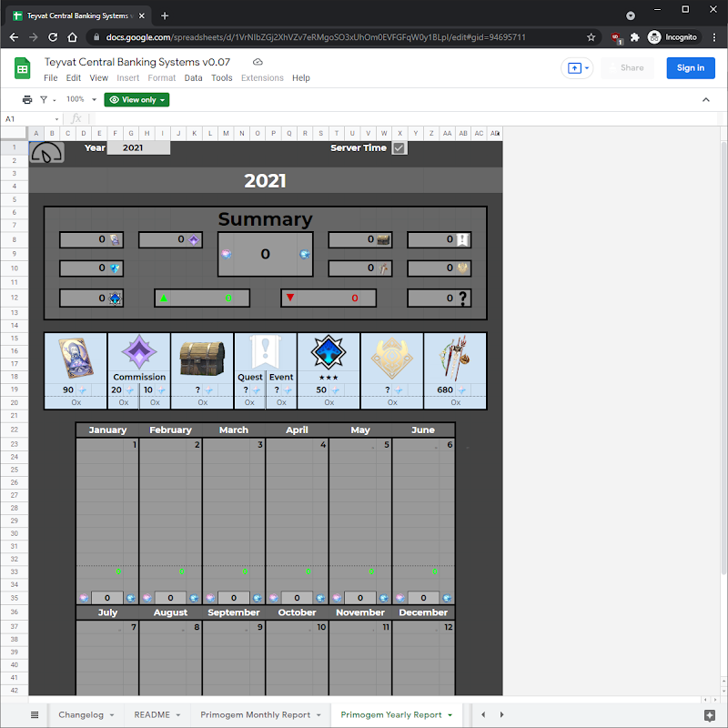The image size is (728, 728).
Task: Switch to Primogem Monthly Report tab
Action: coord(256,715)
